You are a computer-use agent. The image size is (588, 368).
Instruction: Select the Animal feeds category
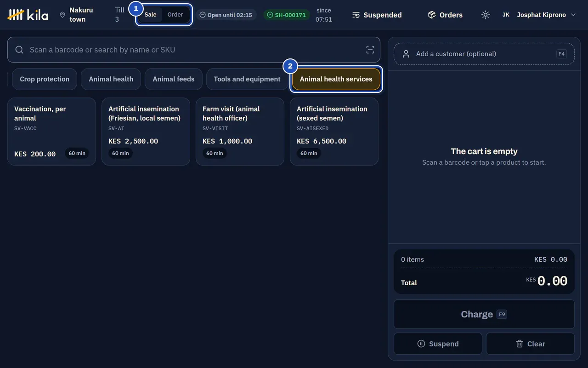(174, 79)
